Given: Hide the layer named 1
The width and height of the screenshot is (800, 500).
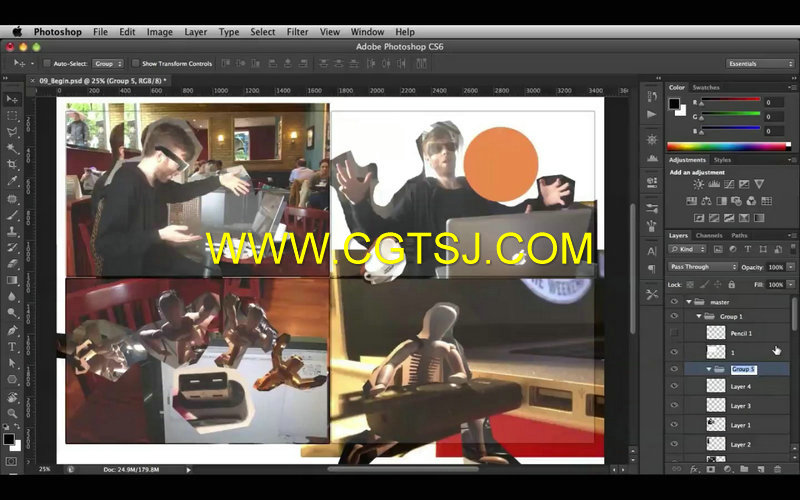Looking at the screenshot, I should 674,352.
